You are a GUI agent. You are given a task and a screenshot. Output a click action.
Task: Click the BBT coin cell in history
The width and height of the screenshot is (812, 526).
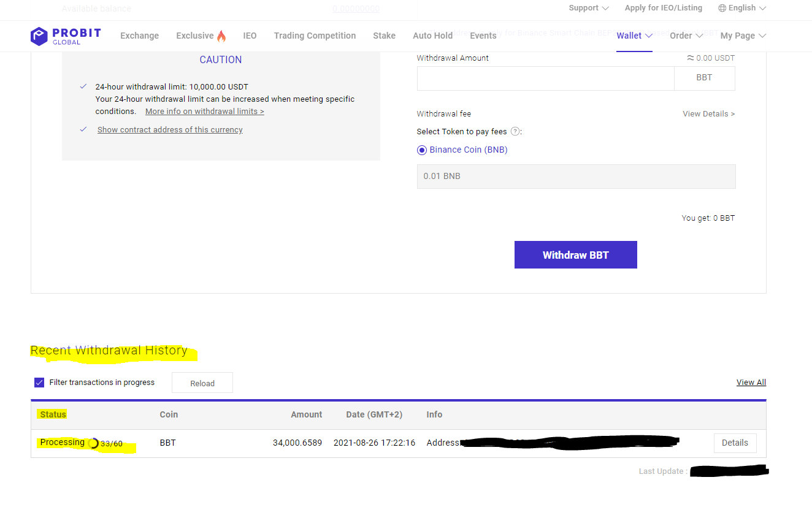click(167, 443)
